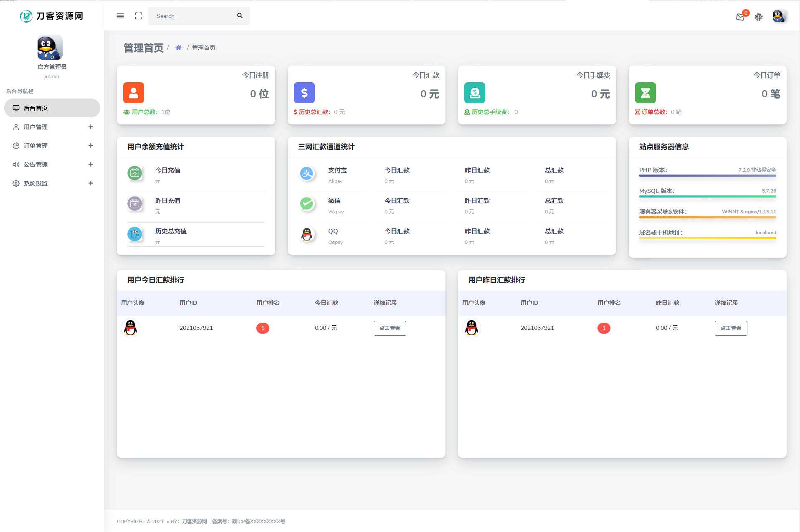The height and width of the screenshot is (532, 800).
Task: Click the orange user registration icon
Action: [134, 93]
